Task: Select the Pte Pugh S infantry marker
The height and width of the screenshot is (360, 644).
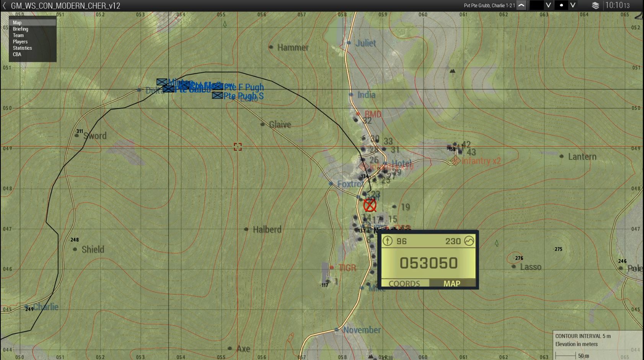Action: [217, 95]
